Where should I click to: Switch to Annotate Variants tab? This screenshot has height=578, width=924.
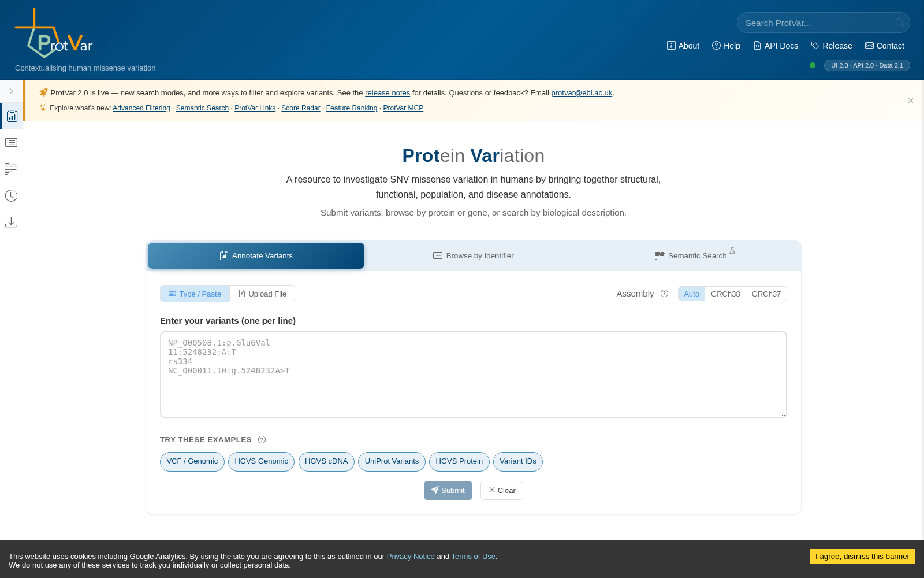click(x=256, y=256)
